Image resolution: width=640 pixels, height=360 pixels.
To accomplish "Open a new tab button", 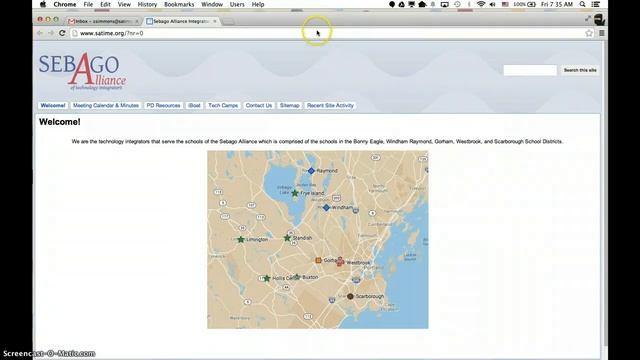I will tap(229, 22).
